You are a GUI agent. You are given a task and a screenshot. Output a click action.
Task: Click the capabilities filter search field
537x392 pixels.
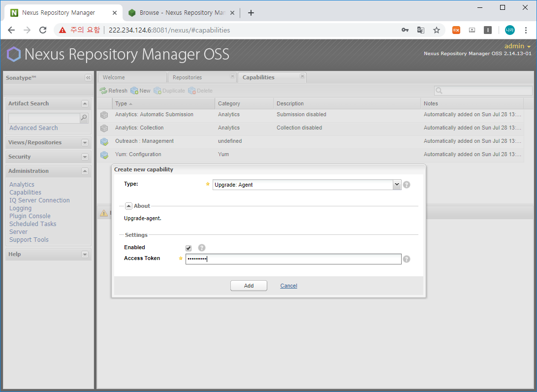(x=483, y=91)
